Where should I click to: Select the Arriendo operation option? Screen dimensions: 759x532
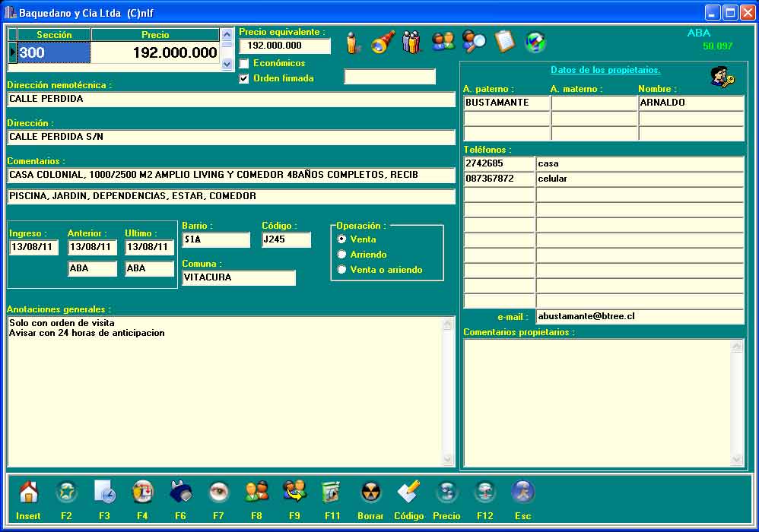point(342,255)
